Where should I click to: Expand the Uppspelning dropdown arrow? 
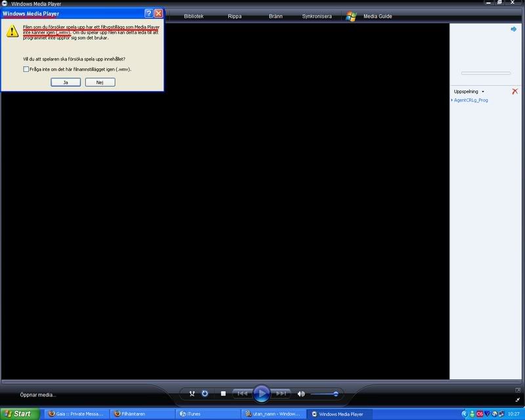tap(482, 91)
